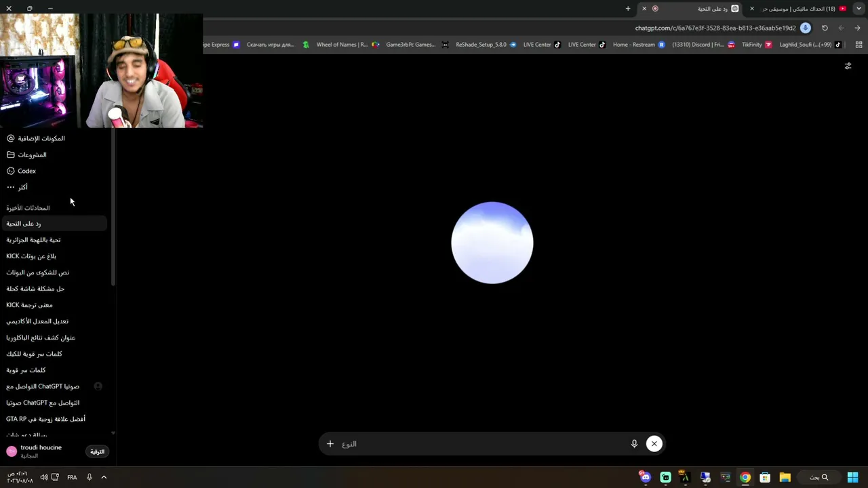Click the microphone icon in the composer

[634, 444]
